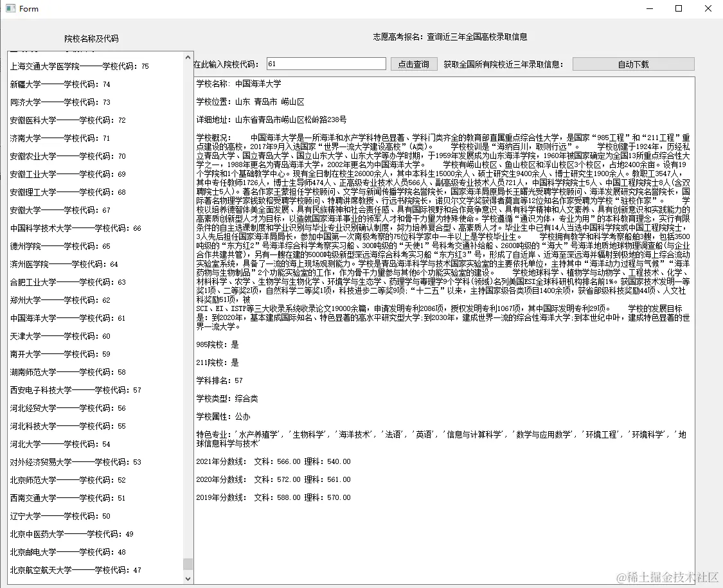Click the 点击查询 query button
This screenshot has height=588, width=723.
[x=414, y=64]
